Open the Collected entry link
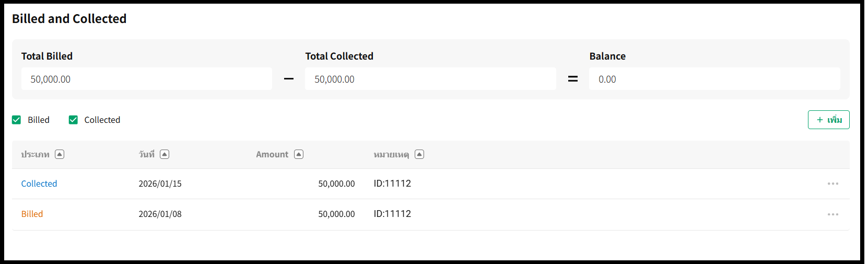 click(x=39, y=183)
